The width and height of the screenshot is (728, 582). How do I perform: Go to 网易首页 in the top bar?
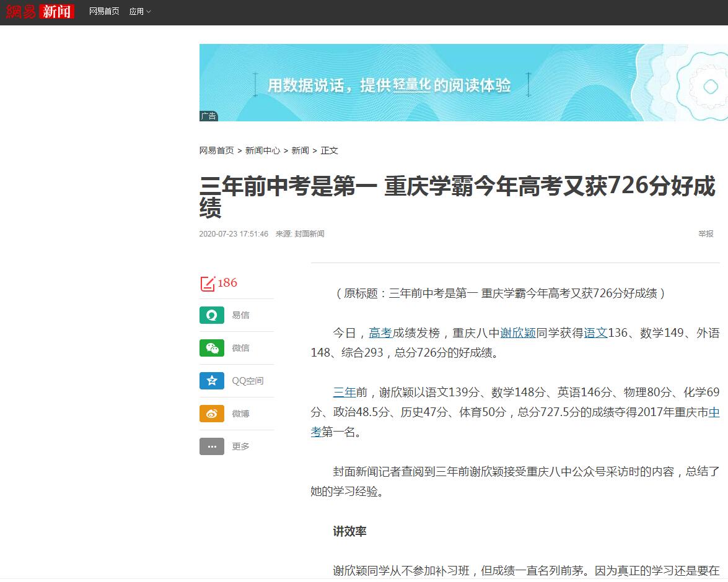104,12
